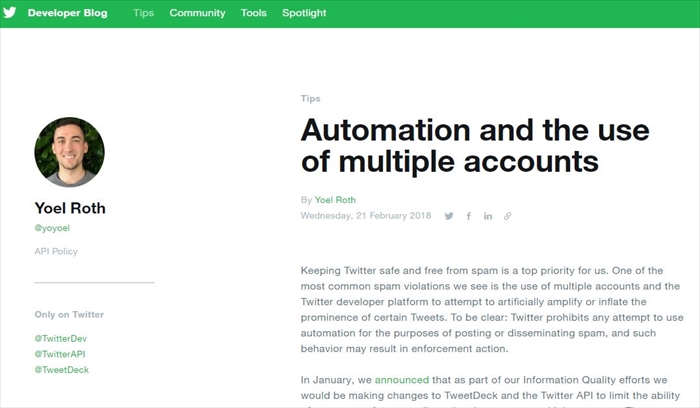Share article via the Twitter icon
The width and height of the screenshot is (700, 408).
(x=449, y=216)
